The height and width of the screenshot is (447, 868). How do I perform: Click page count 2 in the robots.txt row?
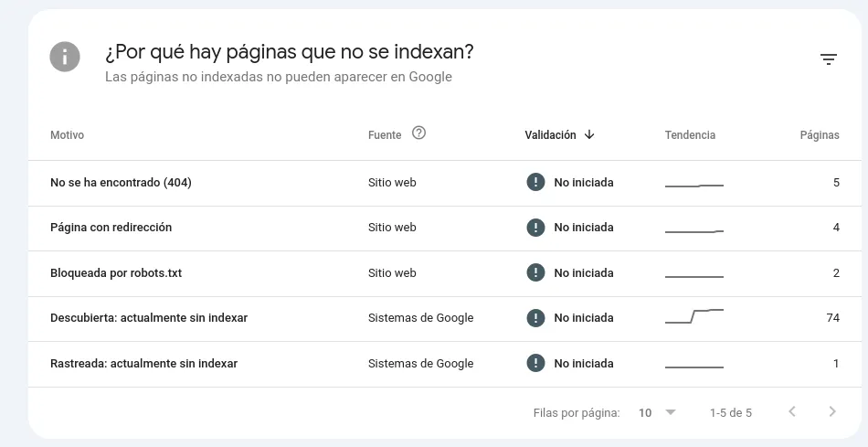[x=836, y=272]
